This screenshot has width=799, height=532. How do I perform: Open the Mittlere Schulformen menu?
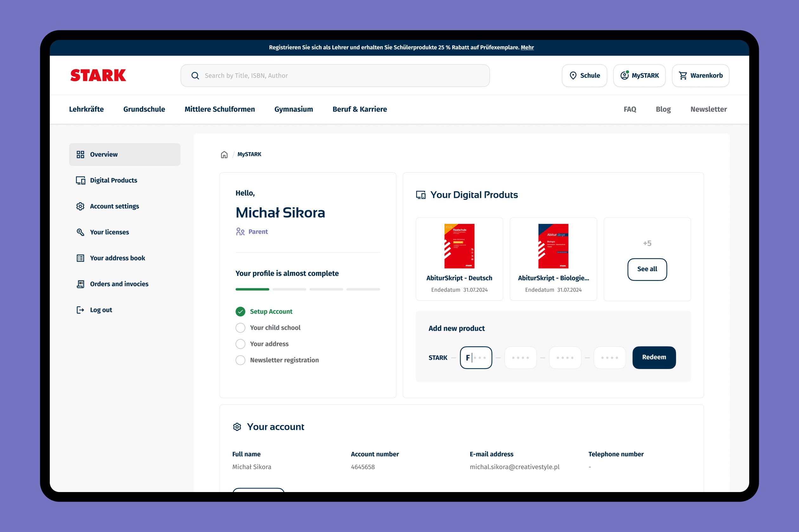(219, 109)
